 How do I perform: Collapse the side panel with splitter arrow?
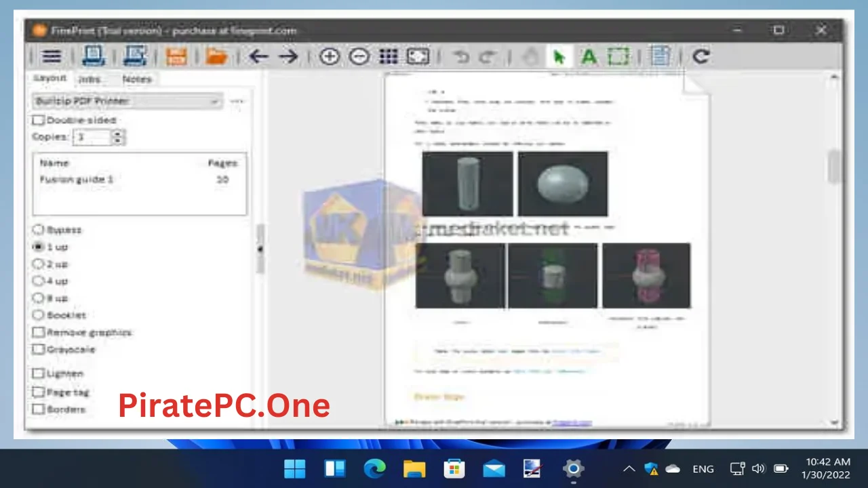pyautogui.click(x=260, y=249)
